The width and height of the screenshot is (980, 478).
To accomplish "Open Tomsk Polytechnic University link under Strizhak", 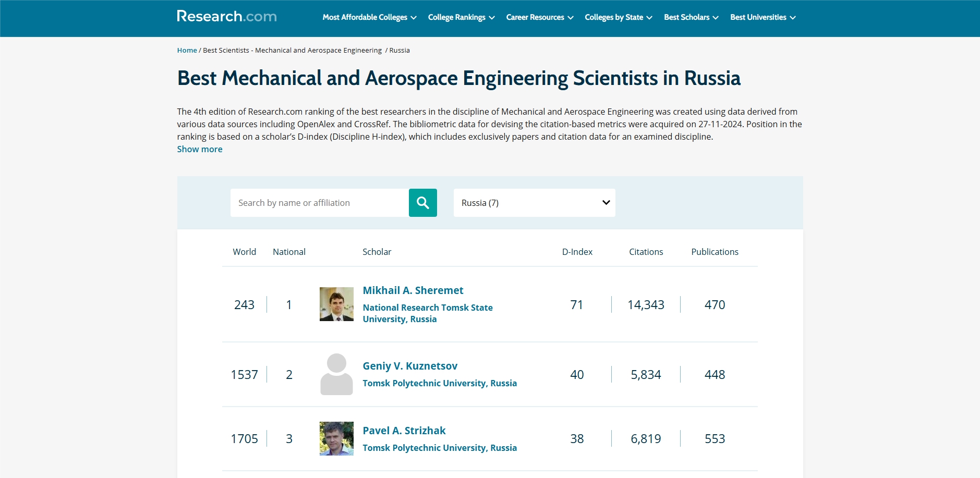I will (x=440, y=448).
